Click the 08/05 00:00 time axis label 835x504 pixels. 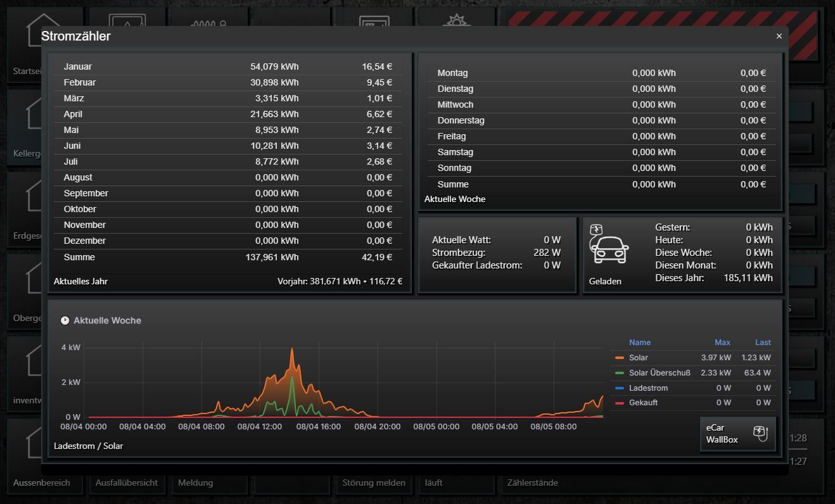[437, 427]
